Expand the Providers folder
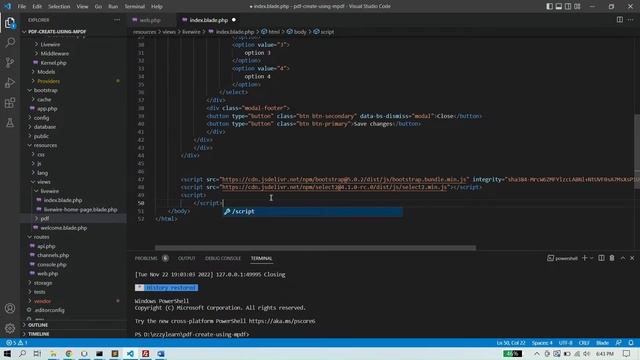The height and width of the screenshot is (360, 640). click(48, 81)
